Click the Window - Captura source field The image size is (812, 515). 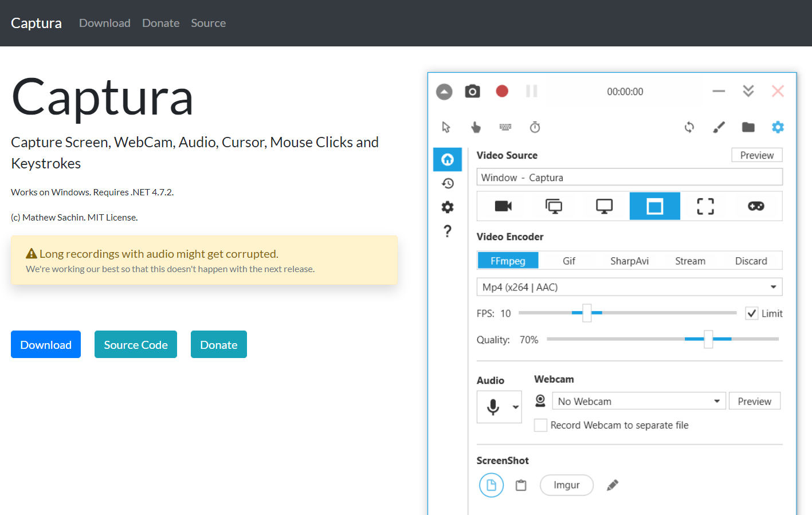click(x=629, y=178)
